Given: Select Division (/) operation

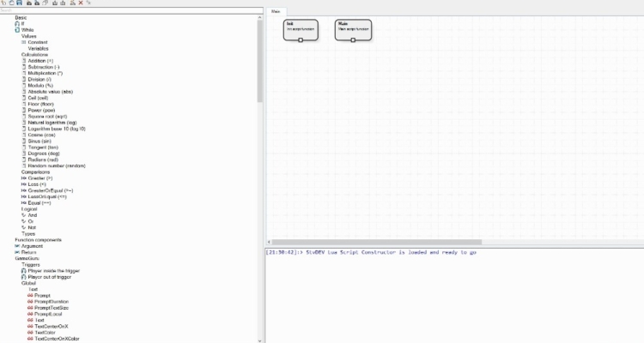Looking at the screenshot, I should coord(37,79).
